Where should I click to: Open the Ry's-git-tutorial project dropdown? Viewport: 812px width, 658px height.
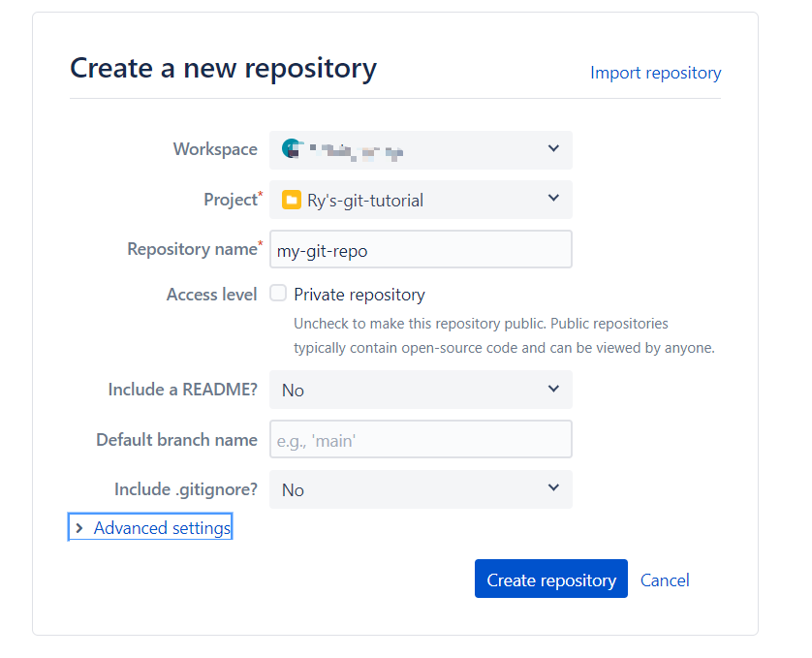pos(421,200)
